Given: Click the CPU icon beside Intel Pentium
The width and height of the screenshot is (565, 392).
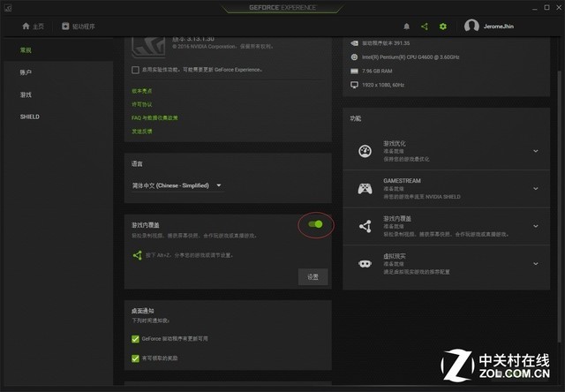Looking at the screenshot, I should pyautogui.click(x=354, y=57).
